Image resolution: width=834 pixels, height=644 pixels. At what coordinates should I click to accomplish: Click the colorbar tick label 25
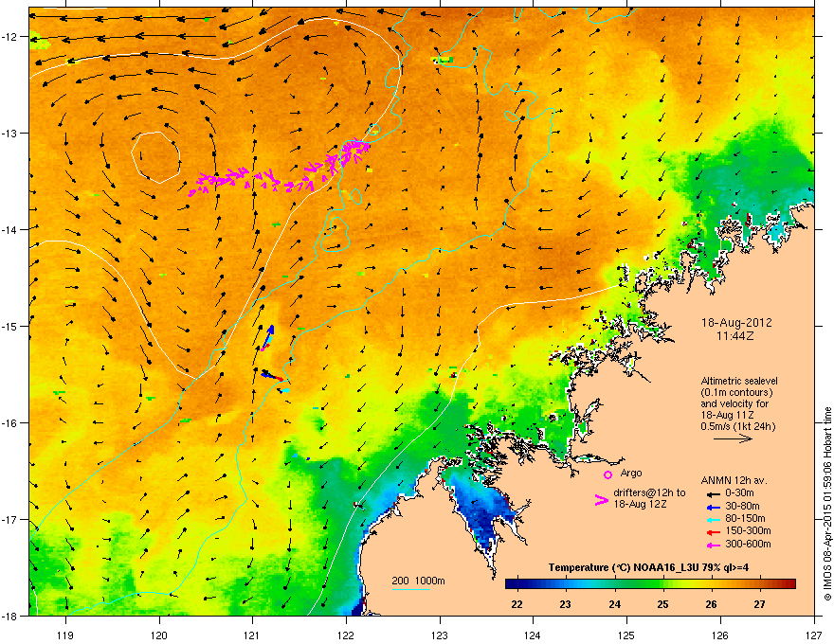point(662,604)
